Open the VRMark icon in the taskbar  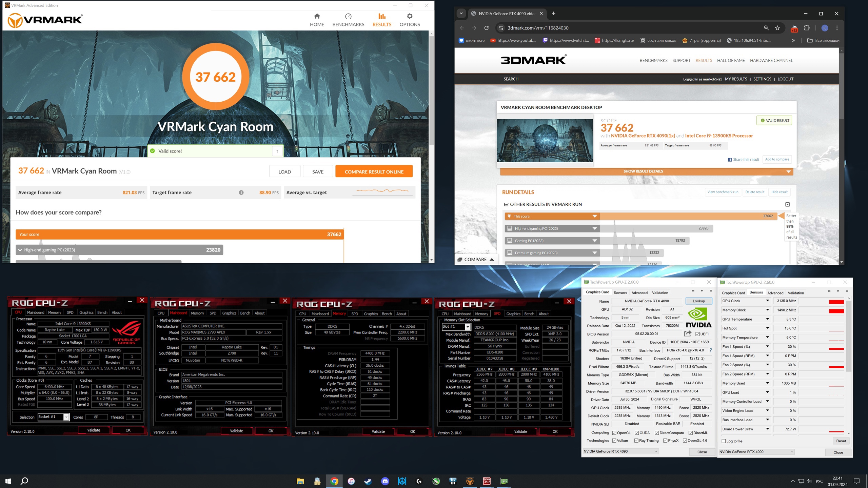pyautogui.click(x=470, y=481)
